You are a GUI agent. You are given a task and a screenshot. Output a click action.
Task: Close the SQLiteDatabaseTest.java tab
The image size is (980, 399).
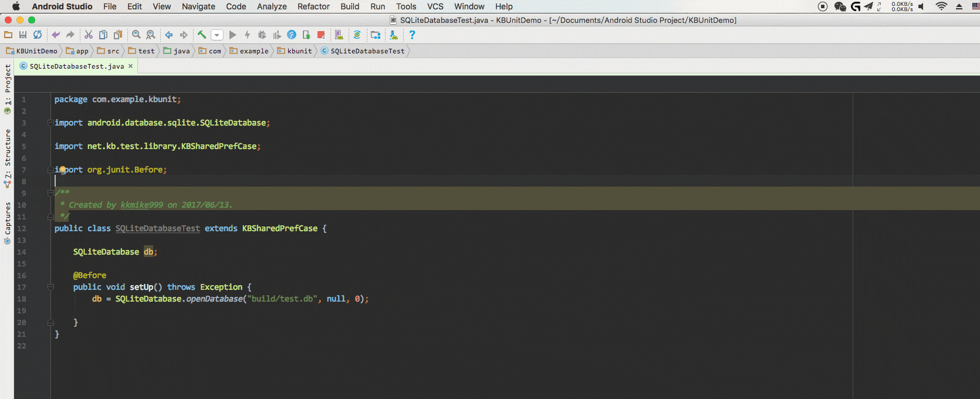(x=130, y=66)
